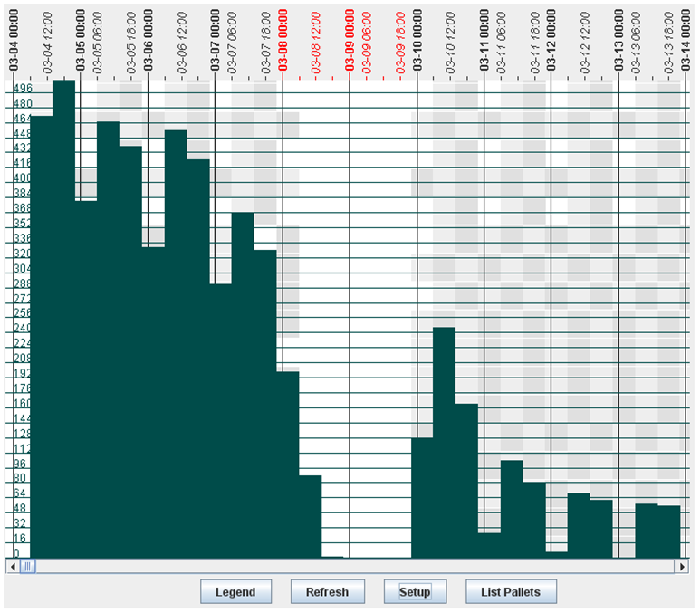Image resolution: width=700 pixels, height=613 pixels.
Task: Click the List Pallets button
Action: tap(511, 591)
